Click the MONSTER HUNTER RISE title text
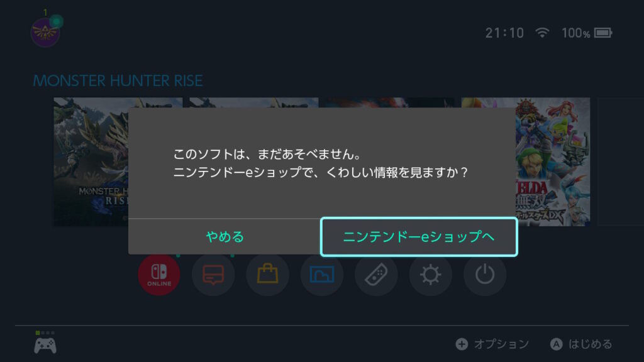The height and width of the screenshot is (362, 644). click(118, 81)
